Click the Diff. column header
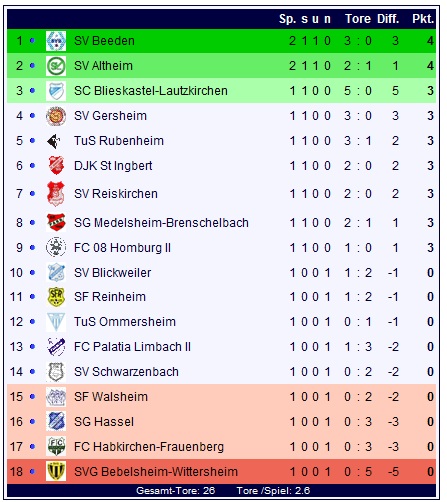 (388, 19)
